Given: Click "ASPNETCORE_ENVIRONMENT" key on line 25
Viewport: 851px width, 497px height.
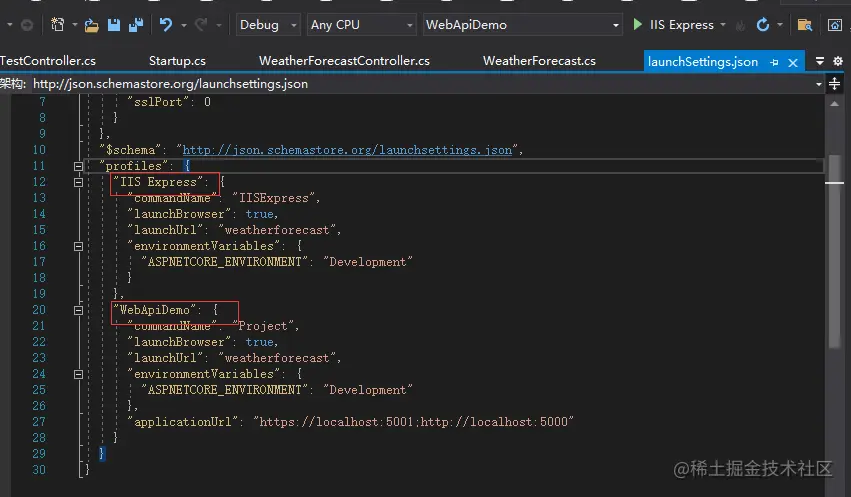Looking at the screenshot, I should pos(225,390).
